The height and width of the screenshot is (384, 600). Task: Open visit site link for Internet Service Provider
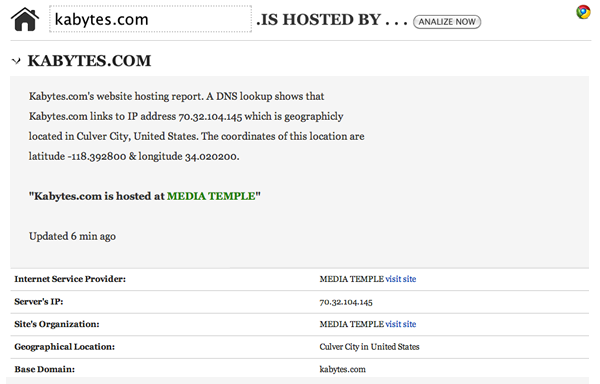(401, 279)
